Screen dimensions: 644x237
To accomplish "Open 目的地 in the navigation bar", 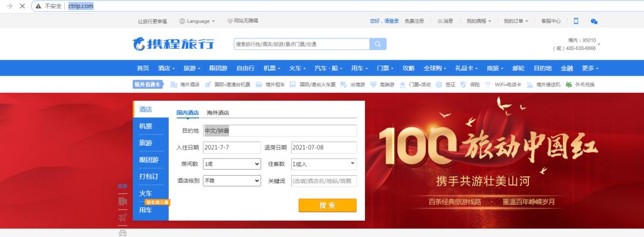I will 543,68.
